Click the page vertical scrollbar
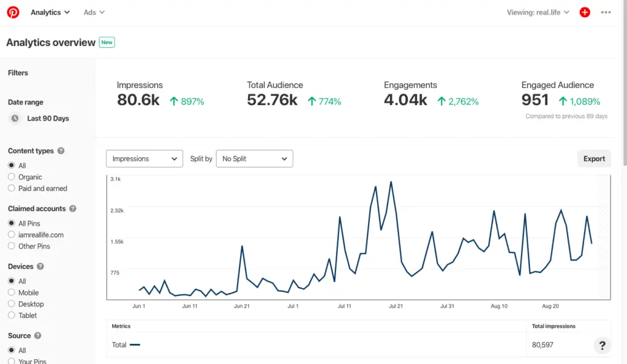The height and width of the screenshot is (364, 627). coord(625,84)
